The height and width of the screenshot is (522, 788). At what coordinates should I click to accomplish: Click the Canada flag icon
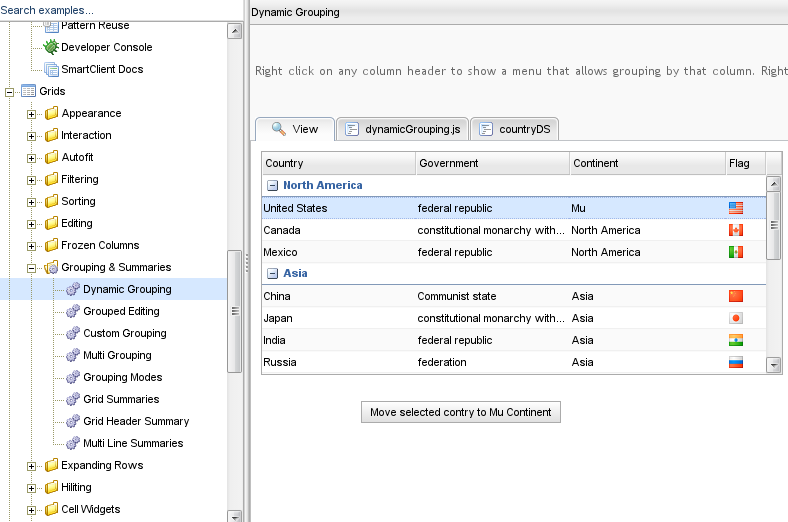[736, 230]
